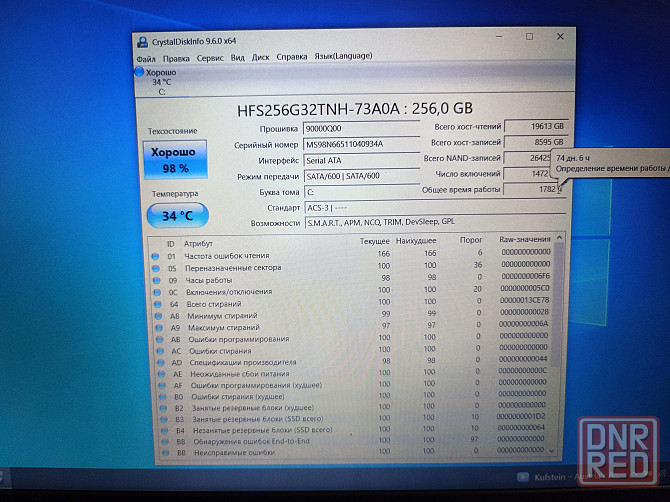Click the status dot for row B0
The width and height of the screenshot is (670, 502).
click(163, 397)
